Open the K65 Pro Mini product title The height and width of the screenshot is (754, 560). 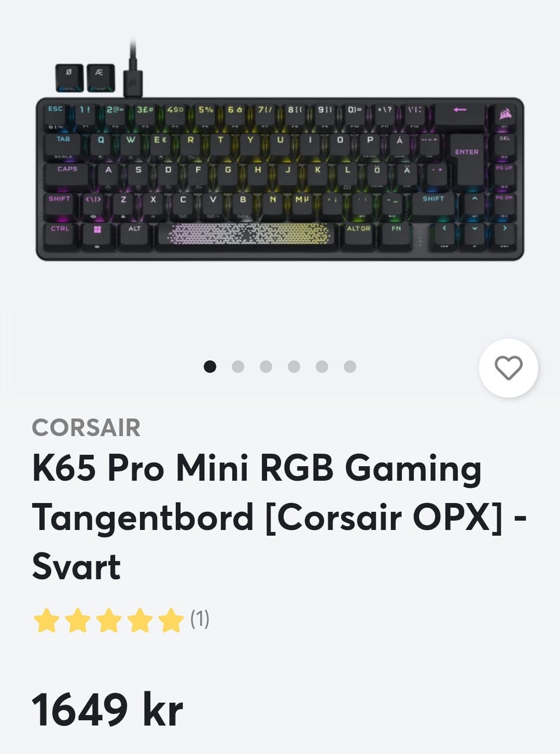pos(279,517)
